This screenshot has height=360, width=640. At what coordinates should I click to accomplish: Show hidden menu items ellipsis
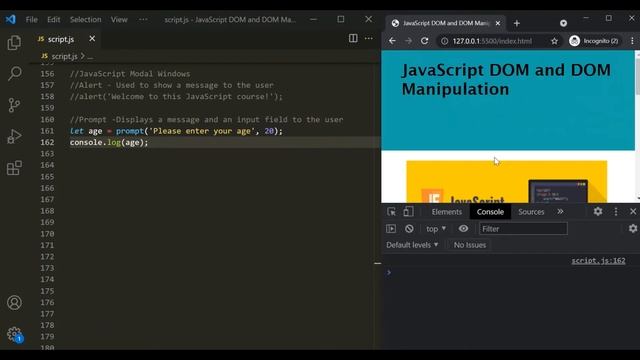point(143,19)
